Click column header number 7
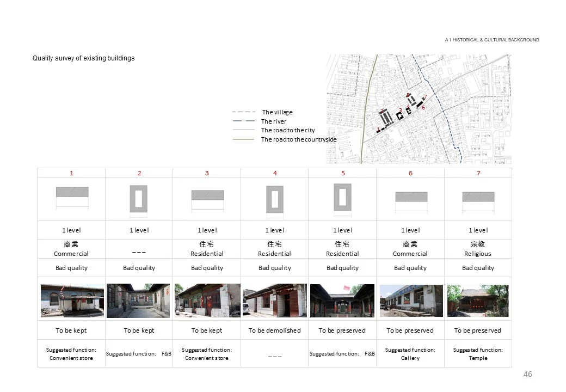Viewport: 566px width, 392px height. pyautogui.click(x=478, y=173)
